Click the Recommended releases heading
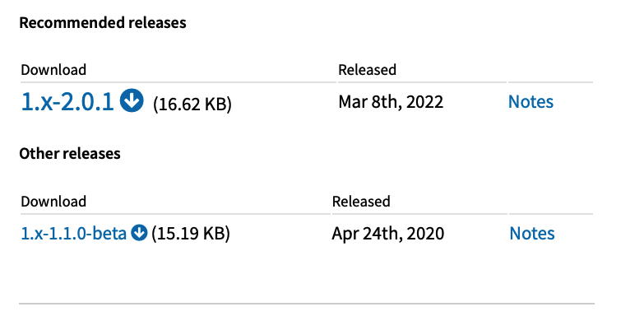Screen dimensions: 644x316 pyautogui.click(x=103, y=22)
